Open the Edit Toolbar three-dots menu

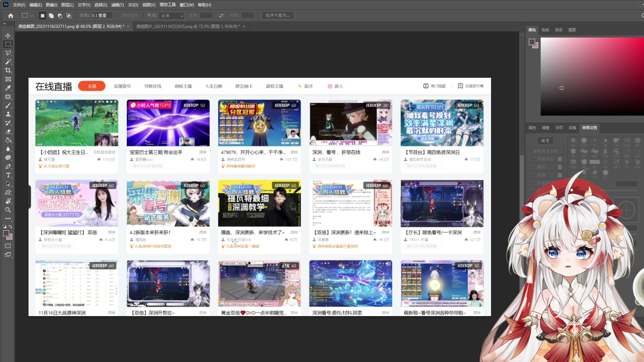[x=8, y=219]
